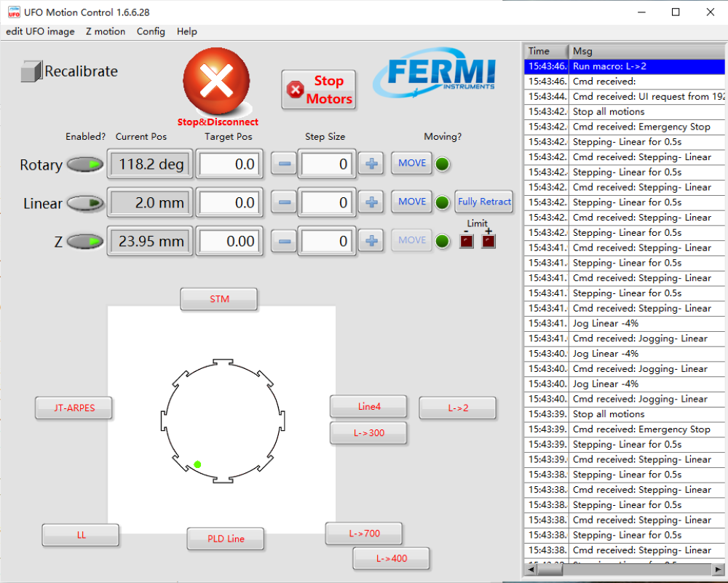
Task: Open the Z motion menu
Action: click(x=106, y=31)
